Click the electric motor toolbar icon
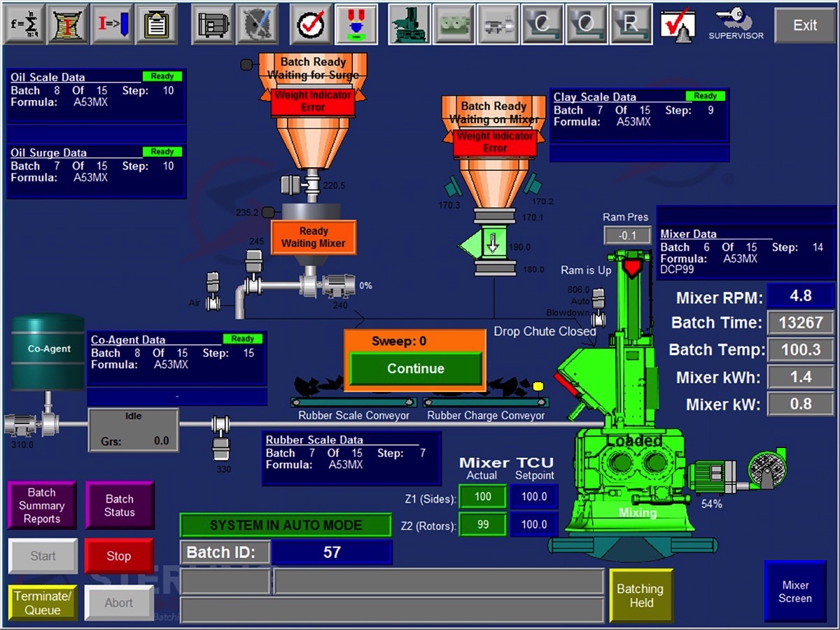Screen dimensions: 840x630 (213, 24)
